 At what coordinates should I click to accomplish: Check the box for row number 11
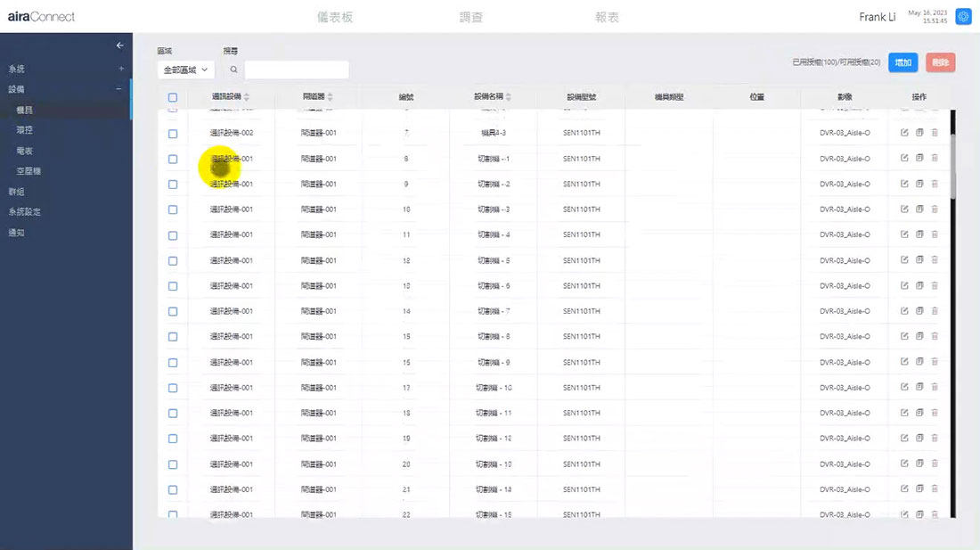(173, 235)
